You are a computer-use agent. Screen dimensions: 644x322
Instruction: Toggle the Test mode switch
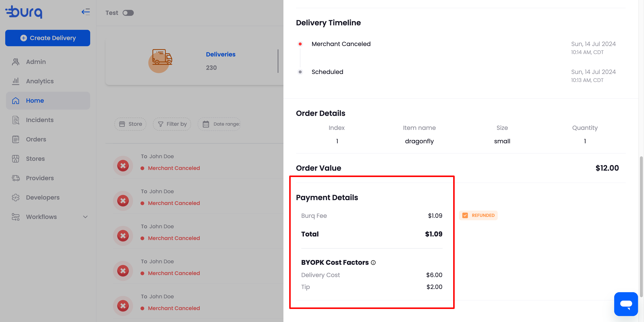[128, 13]
